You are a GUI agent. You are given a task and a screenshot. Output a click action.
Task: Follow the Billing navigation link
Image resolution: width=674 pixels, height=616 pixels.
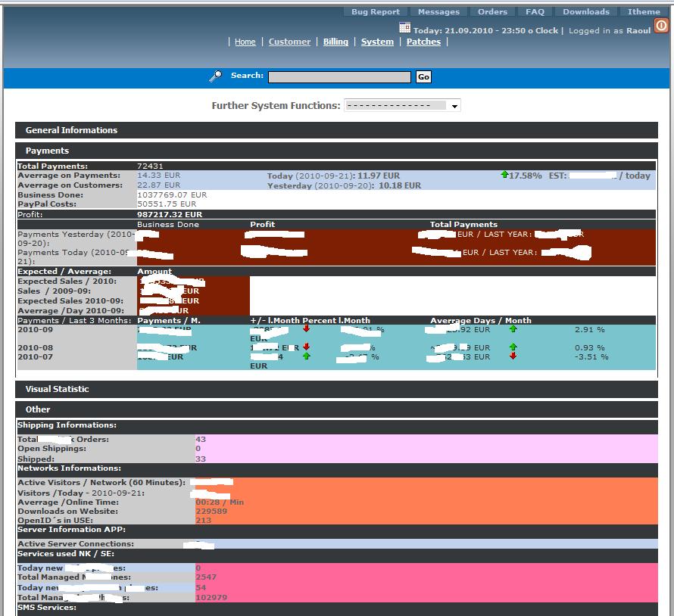pyautogui.click(x=335, y=42)
